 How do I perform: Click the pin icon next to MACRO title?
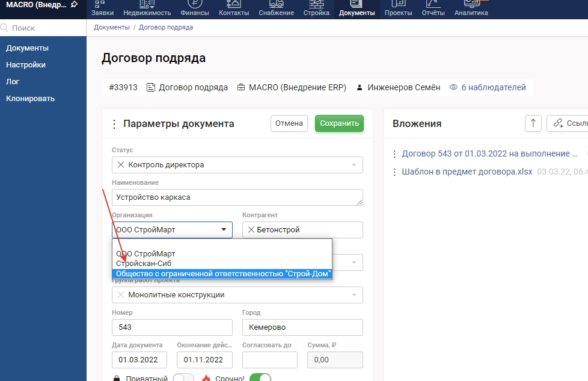click(74, 4)
